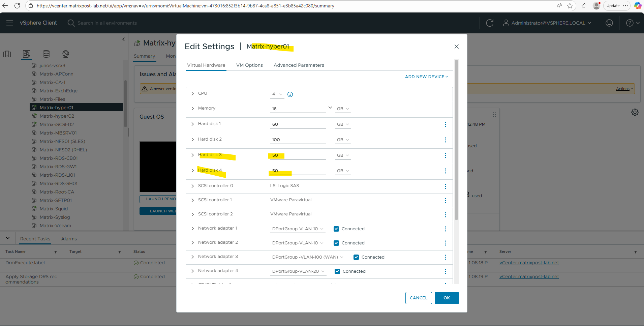Open Hard disk 3 actions menu
The height and width of the screenshot is (326, 644).
click(x=446, y=155)
